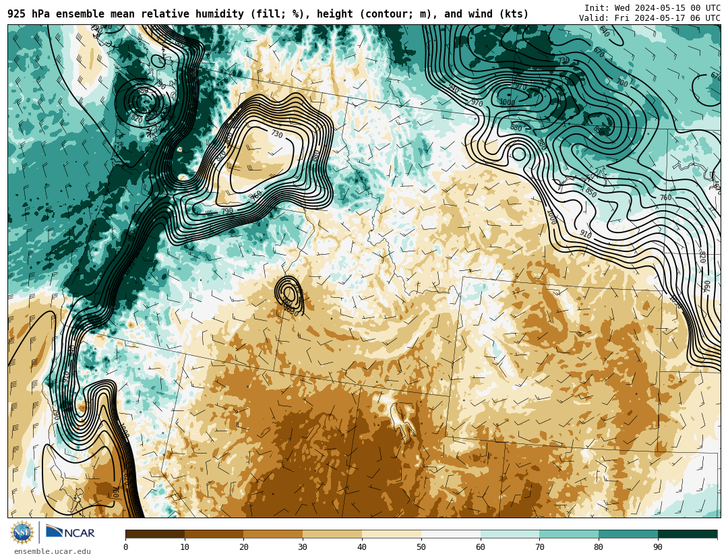The width and height of the screenshot is (728, 560).
Task: Click the 850 contour label in the northeast
Action: coord(590,192)
